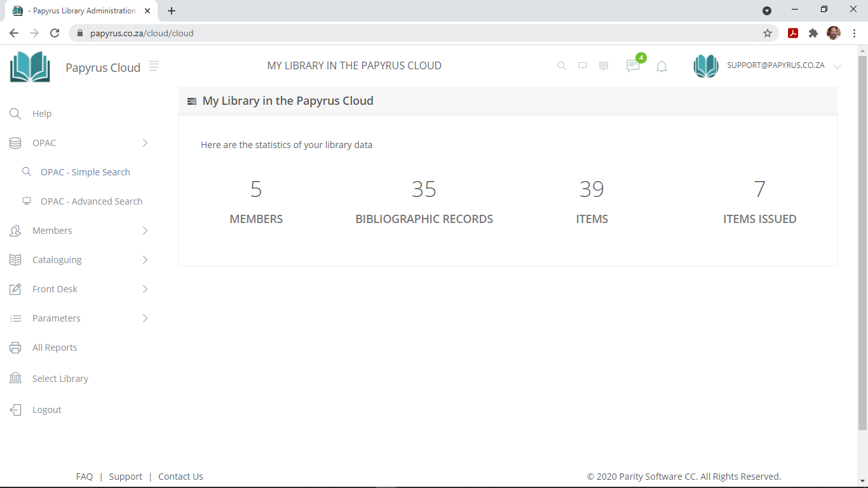Expand the support@papyrus.co.za account dropdown arrow
The width and height of the screenshot is (868, 488).
point(837,67)
